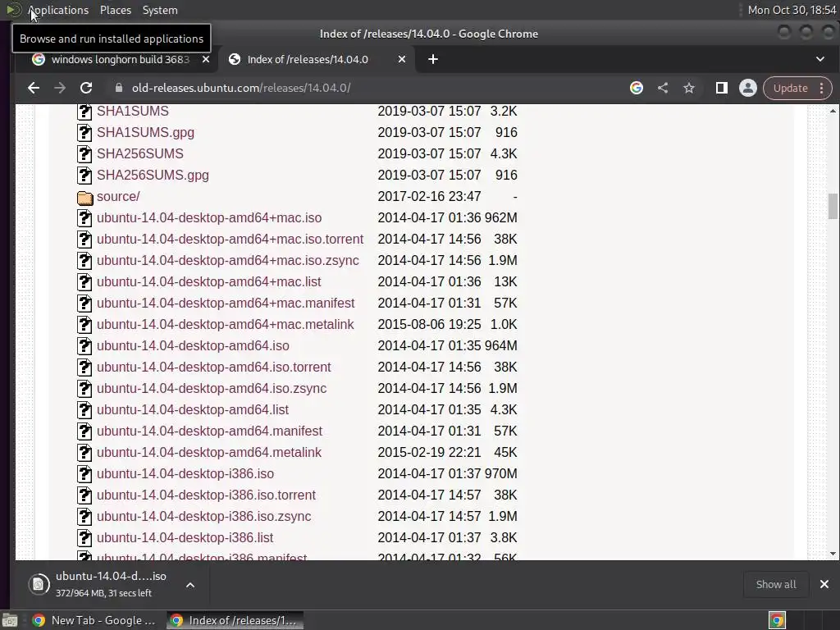Viewport: 840px width, 630px height.
Task: Click the show desktop icon in panel
Action: pos(10,620)
